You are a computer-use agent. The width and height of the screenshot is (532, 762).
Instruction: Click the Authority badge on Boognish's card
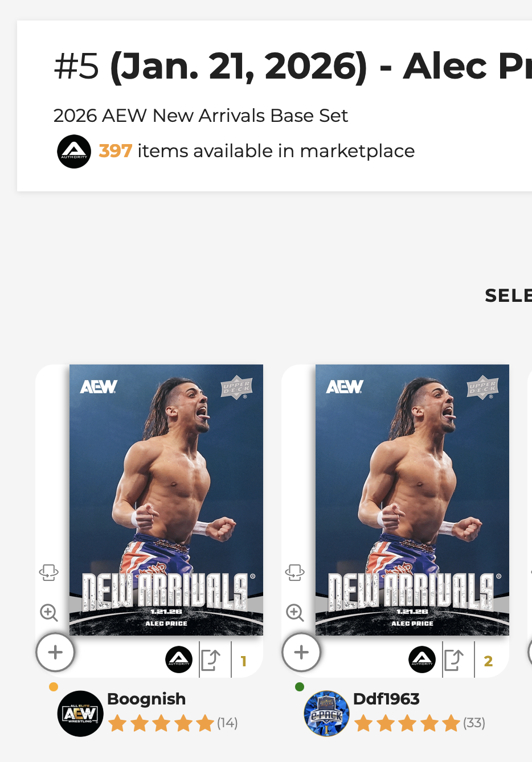click(179, 660)
